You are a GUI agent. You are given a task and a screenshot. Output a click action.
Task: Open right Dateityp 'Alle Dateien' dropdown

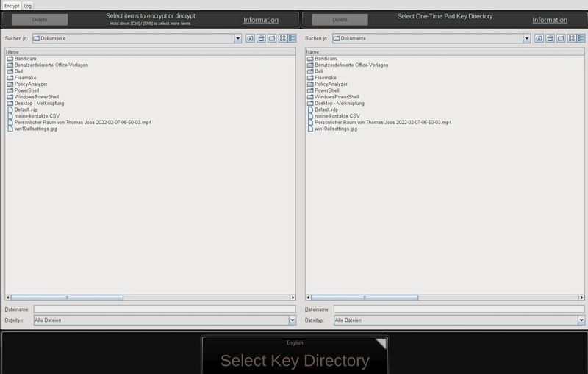[581, 320]
